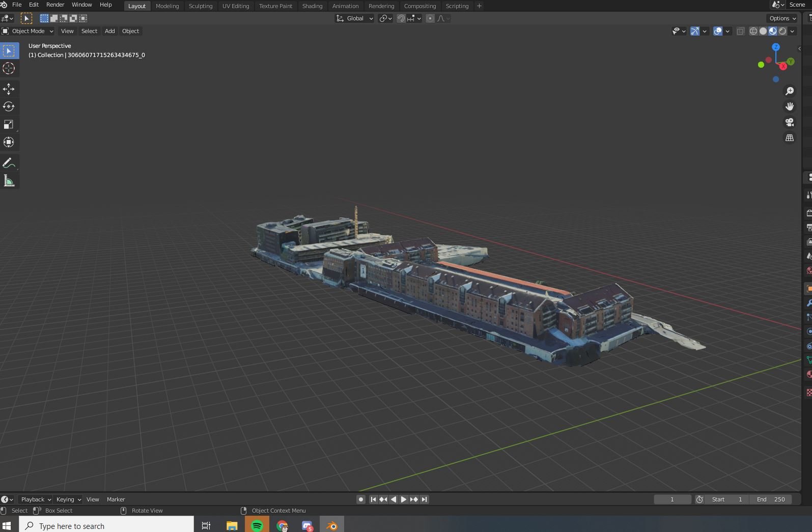The width and height of the screenshot is (812, 532).
Task: Choose the Move tool
Action: 9,89
